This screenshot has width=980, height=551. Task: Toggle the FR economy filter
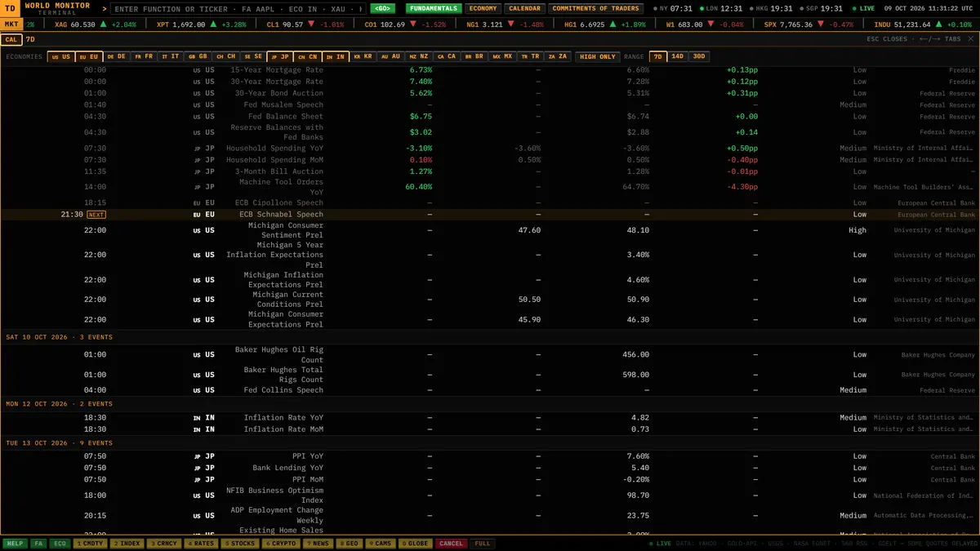(x=144, y=57)
